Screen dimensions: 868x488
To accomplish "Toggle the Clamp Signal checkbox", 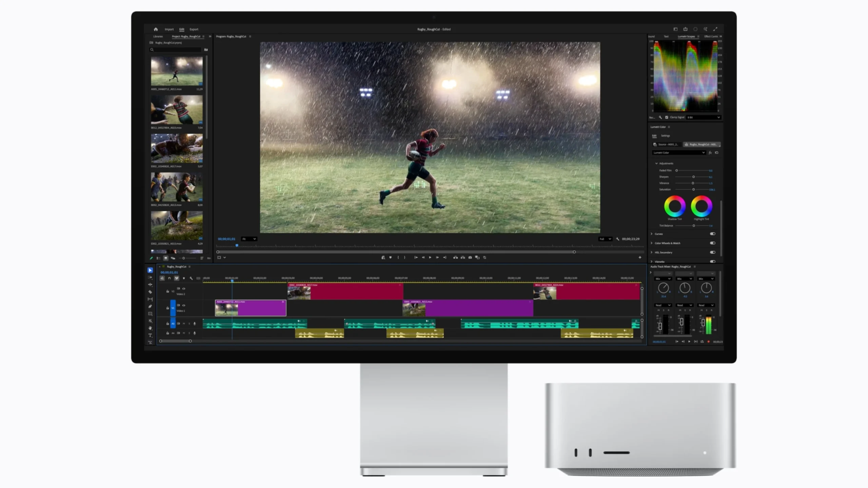I will [667, 117].
